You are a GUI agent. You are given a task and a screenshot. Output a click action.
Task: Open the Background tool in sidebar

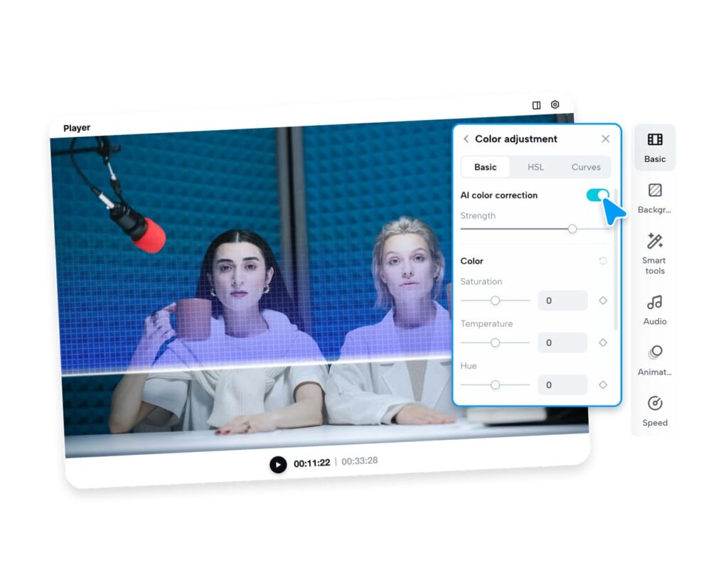tap(655, 190)
